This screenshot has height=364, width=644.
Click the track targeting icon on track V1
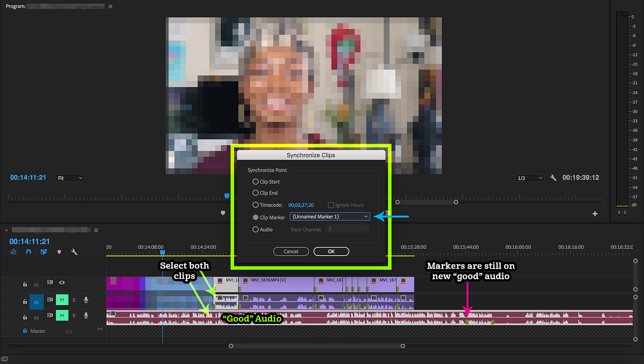(50, 283)
